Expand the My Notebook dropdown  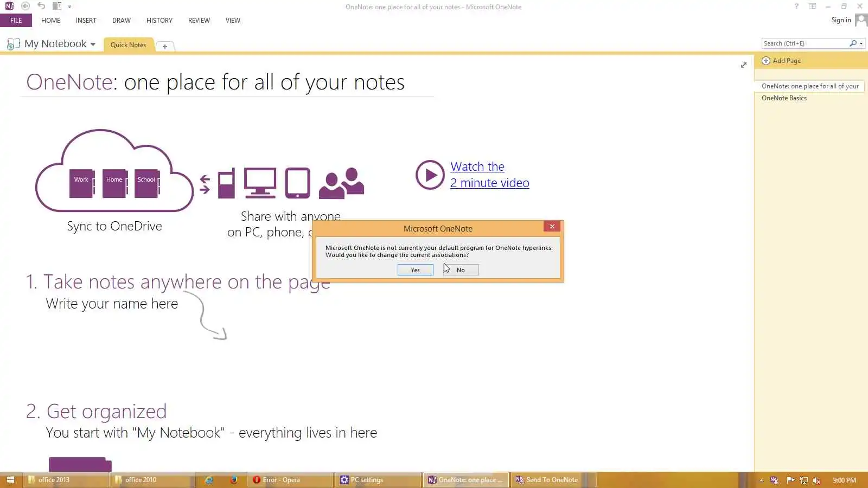[93, 44]
